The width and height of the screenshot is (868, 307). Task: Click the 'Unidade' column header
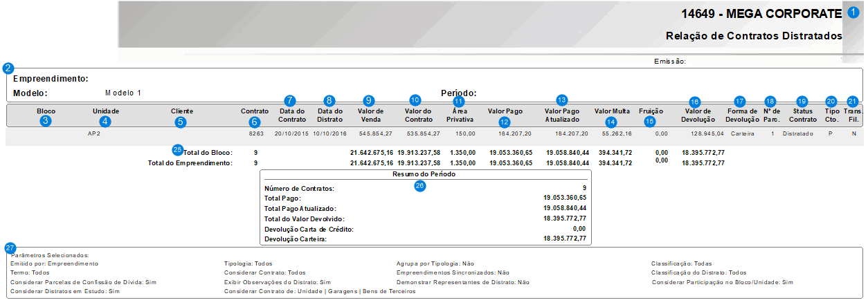pos(106,111)
